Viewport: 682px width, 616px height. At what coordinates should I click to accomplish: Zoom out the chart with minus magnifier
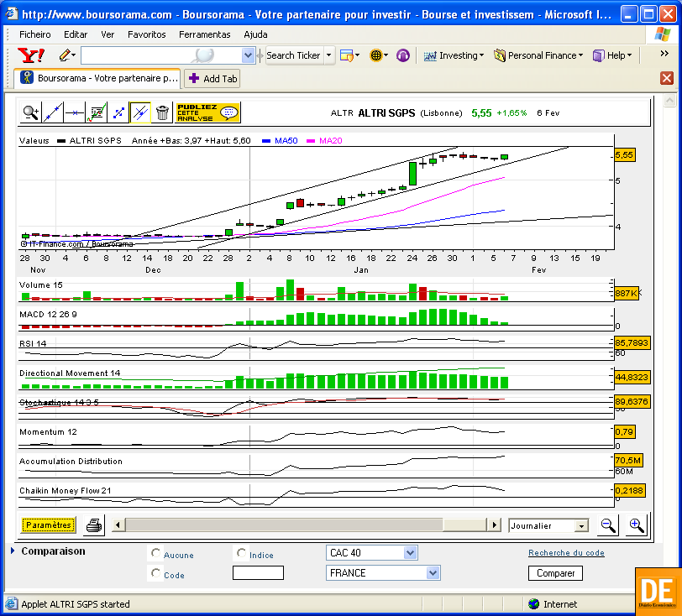[607, 525]
